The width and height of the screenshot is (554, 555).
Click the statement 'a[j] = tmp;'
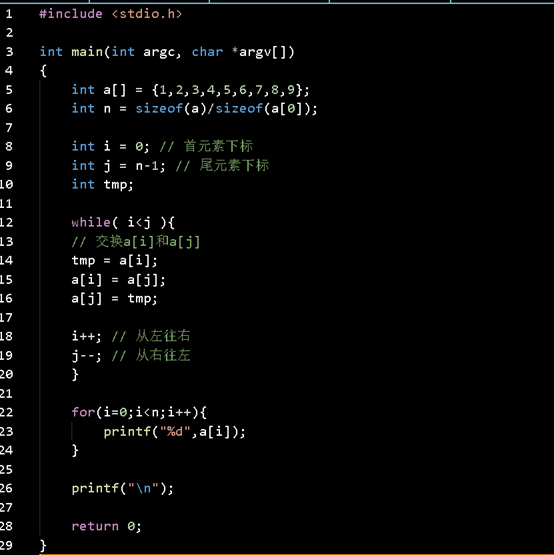click(x=114, y=299)
